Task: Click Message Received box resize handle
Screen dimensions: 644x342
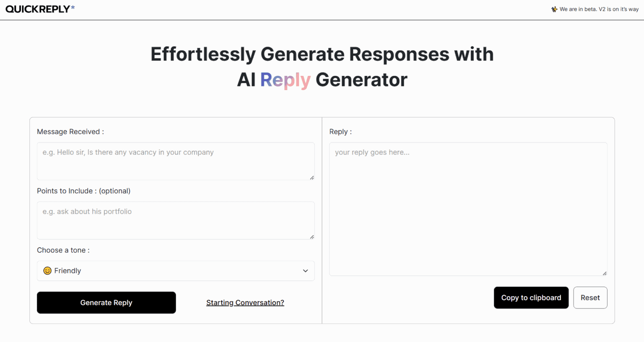Action: [x=312, y=178]
